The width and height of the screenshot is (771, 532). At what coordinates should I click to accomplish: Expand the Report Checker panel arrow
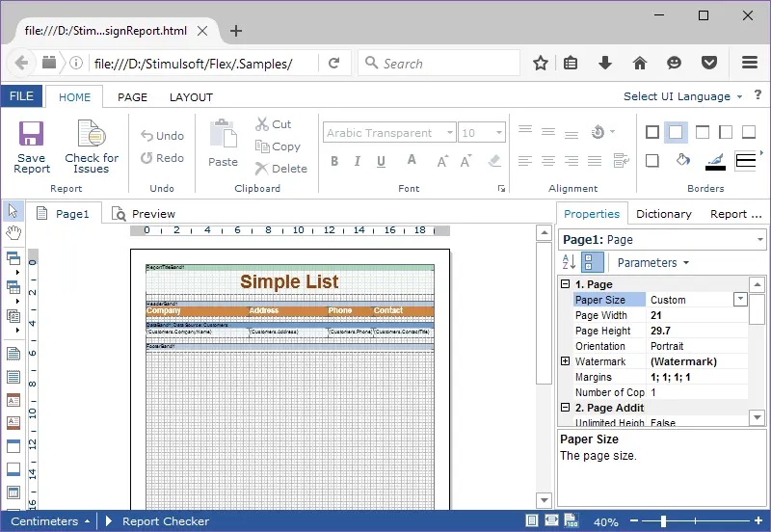(109, 520)
